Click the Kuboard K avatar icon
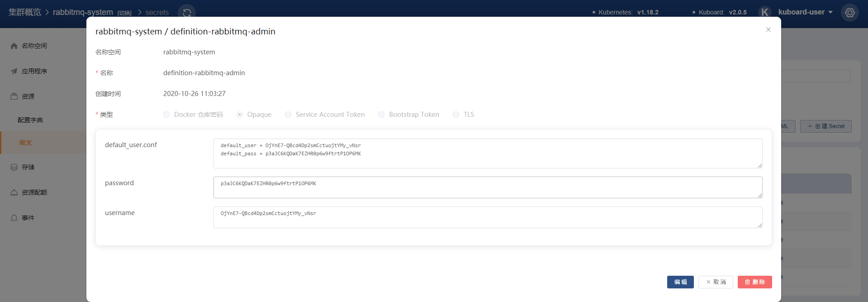 (765, 12)
